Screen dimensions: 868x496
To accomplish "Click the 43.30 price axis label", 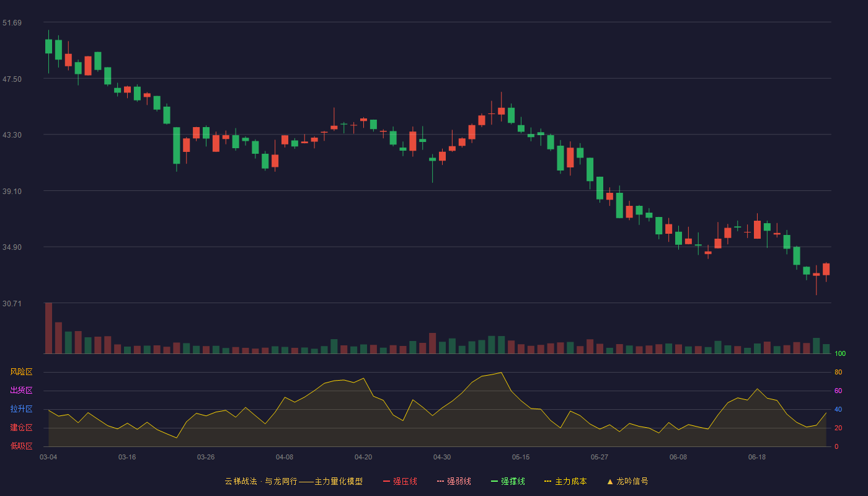I will (12, 135).
